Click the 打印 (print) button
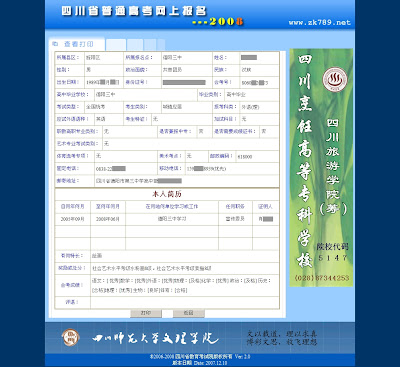This screenshot has width=400, height=367. point(146,313)
